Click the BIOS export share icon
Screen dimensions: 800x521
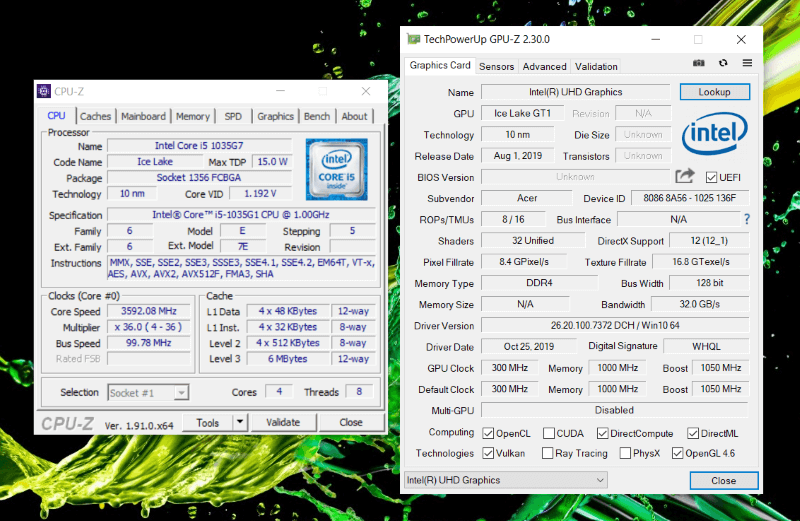[685, 177]
